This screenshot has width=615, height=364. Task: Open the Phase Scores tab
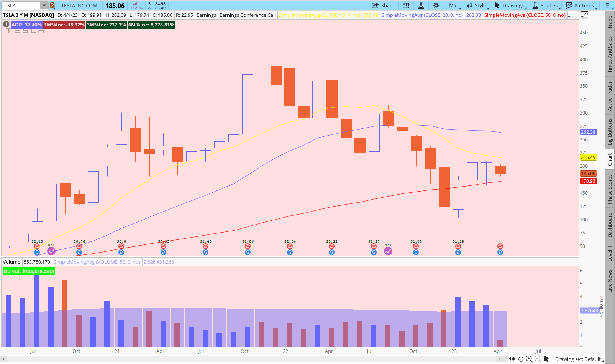pos(610,189)
